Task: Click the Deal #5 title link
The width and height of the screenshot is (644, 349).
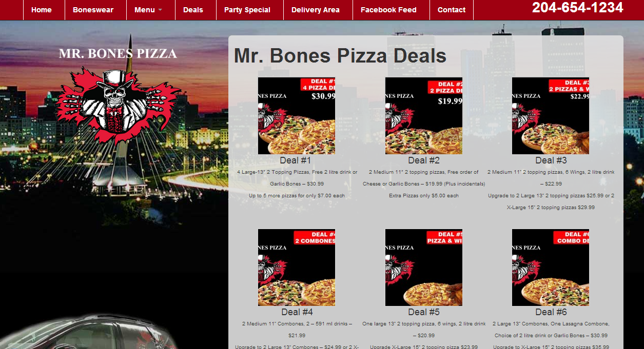Action: tap(424, 312)
